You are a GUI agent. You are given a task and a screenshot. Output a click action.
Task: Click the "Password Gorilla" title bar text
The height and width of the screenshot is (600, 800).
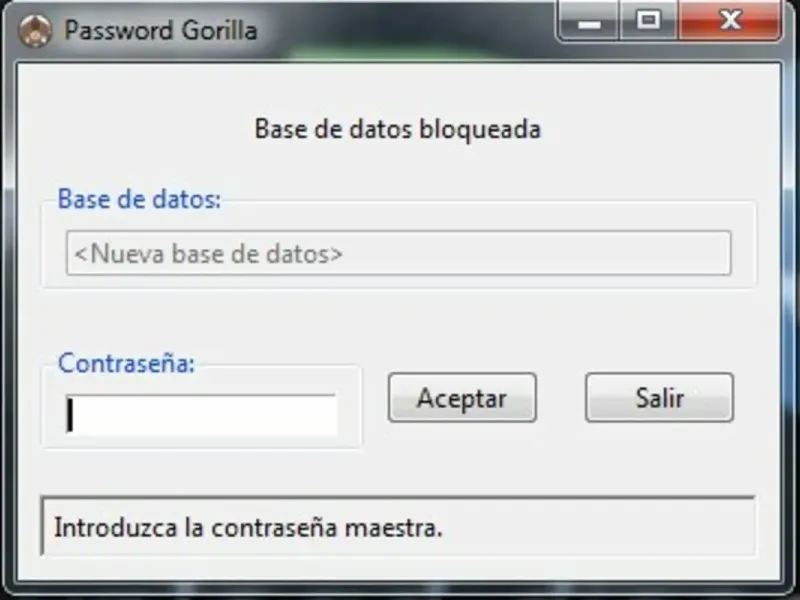tap(161, 31)
